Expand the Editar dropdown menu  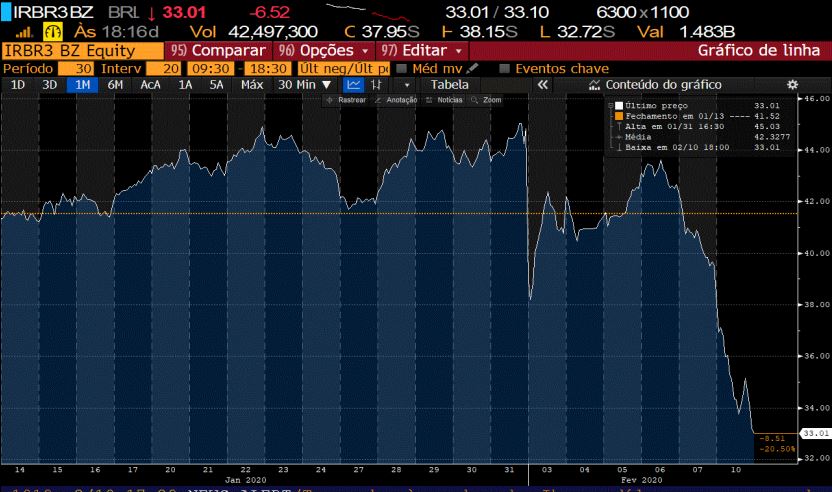coord(422,50)
